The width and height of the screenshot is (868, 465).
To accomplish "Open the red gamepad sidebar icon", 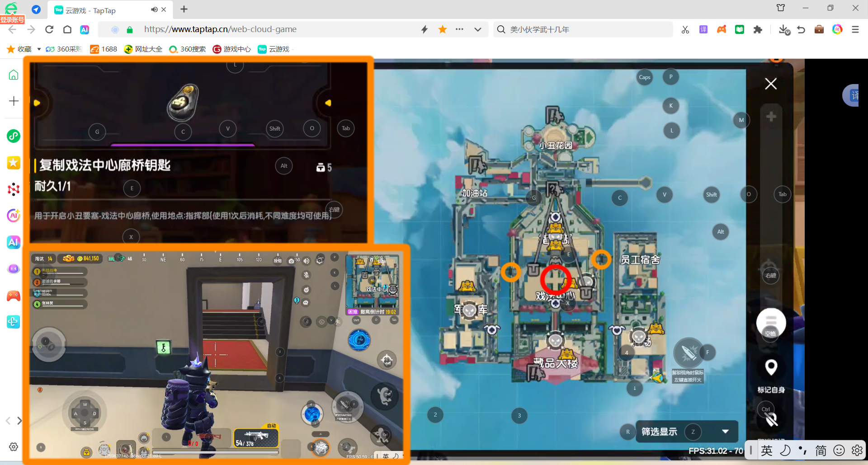I will (x=14, y=296).
